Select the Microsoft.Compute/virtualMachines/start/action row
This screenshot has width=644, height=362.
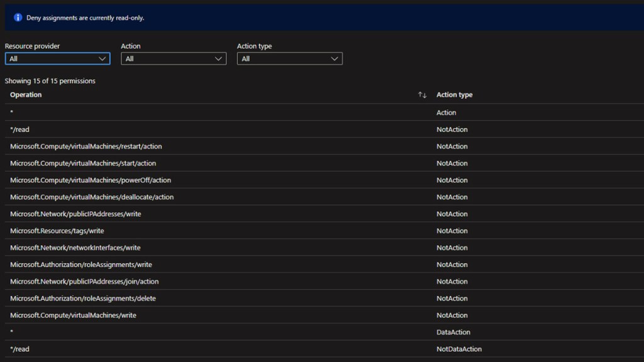tap(325, 163)
